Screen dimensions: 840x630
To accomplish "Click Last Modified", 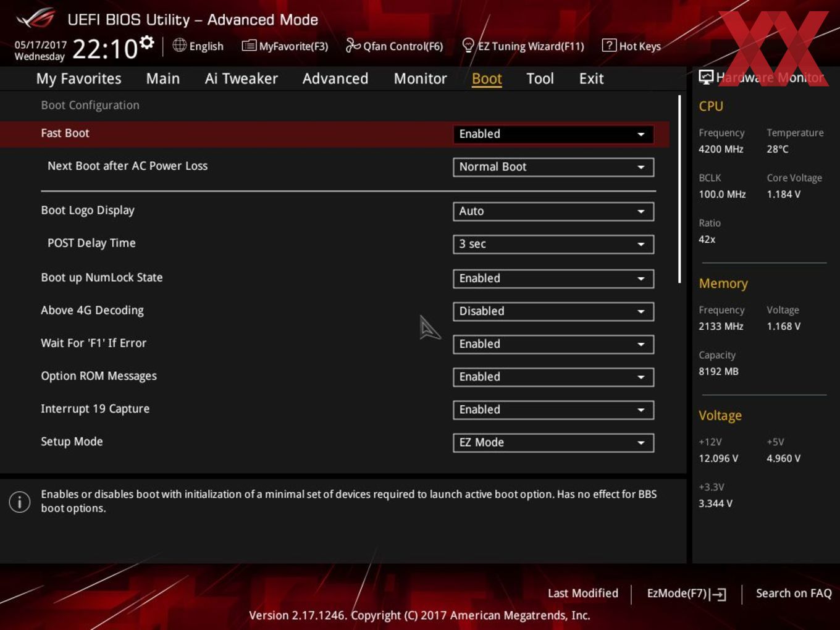I will click(583, 593).
